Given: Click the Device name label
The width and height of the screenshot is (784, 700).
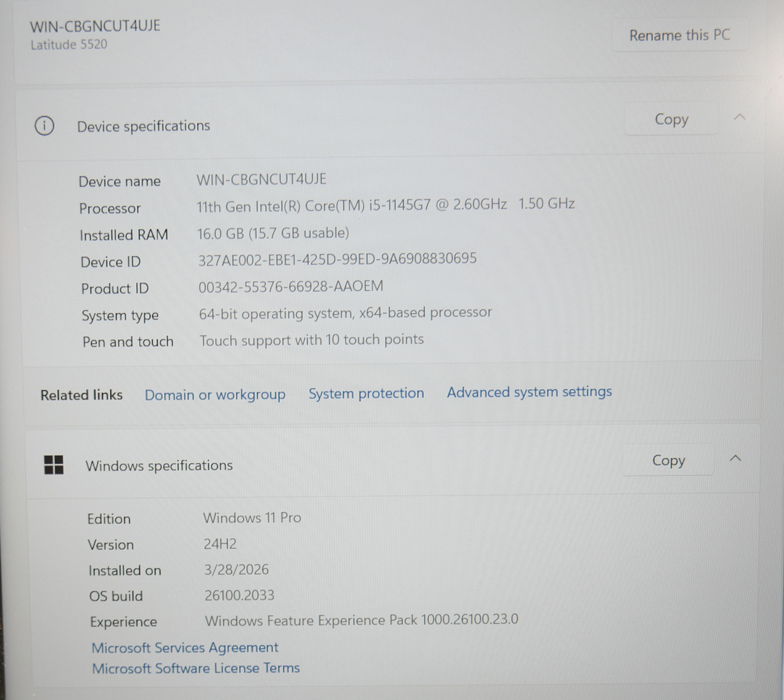Looking at the screenshot, I should point(120,181).
